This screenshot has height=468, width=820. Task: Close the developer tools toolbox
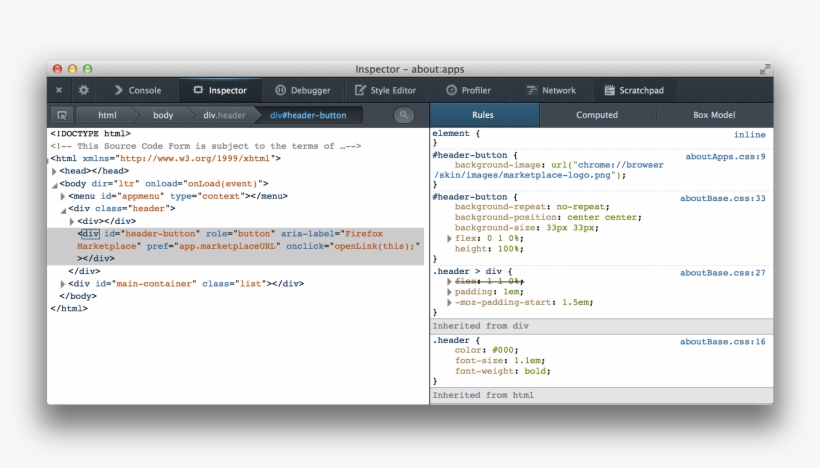coord(59,90)
